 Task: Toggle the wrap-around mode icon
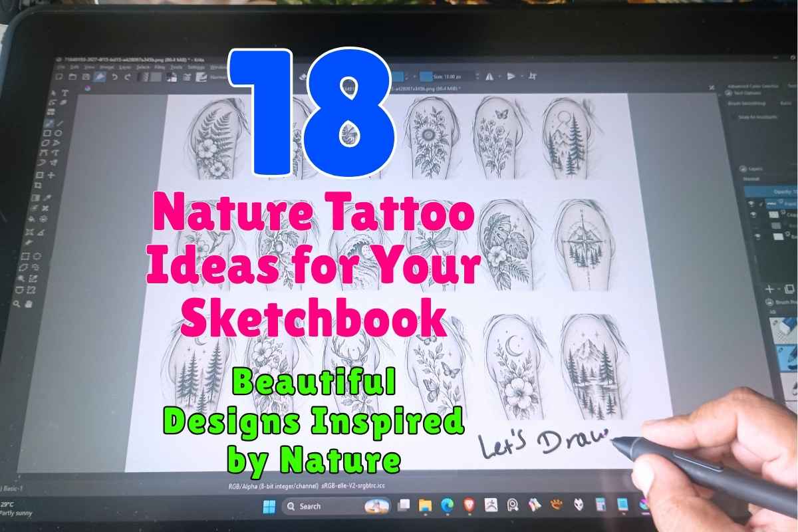[533, 76]
